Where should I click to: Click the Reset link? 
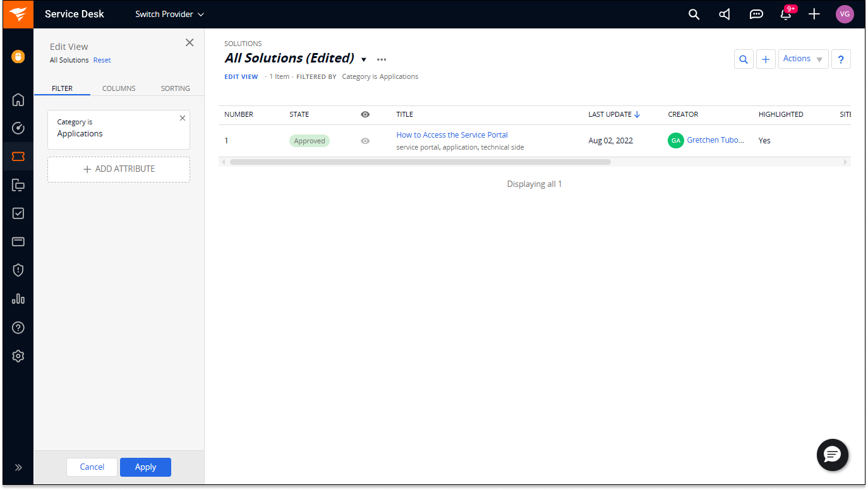[102, 60]
